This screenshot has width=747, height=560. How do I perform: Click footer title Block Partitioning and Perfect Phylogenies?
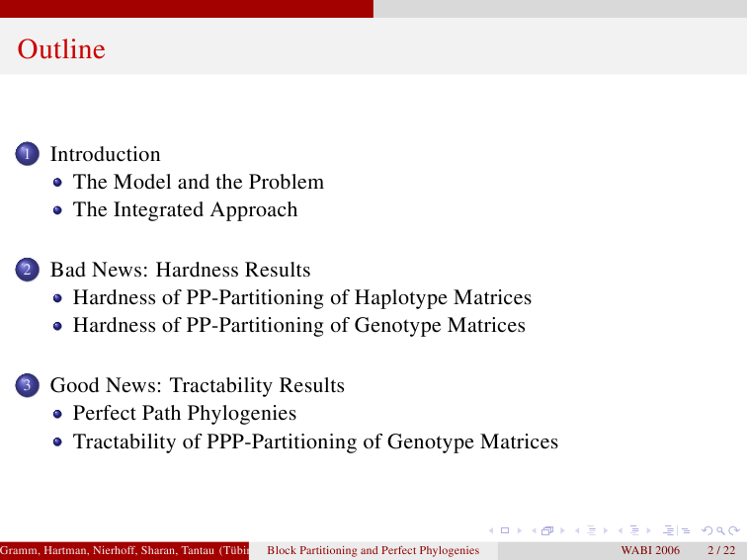click(373, 550)
